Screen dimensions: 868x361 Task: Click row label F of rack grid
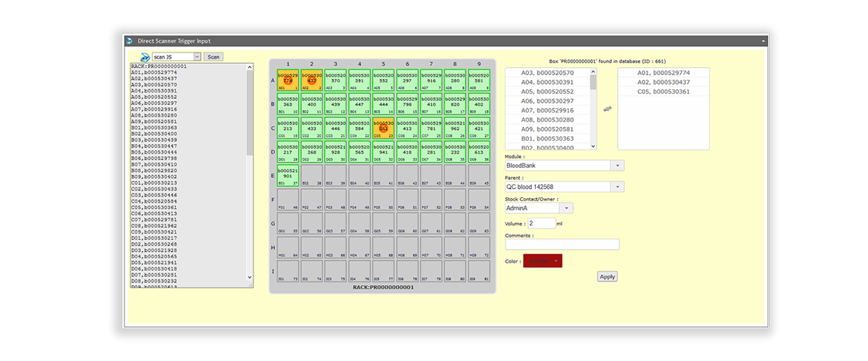click(x=273, y=199)
